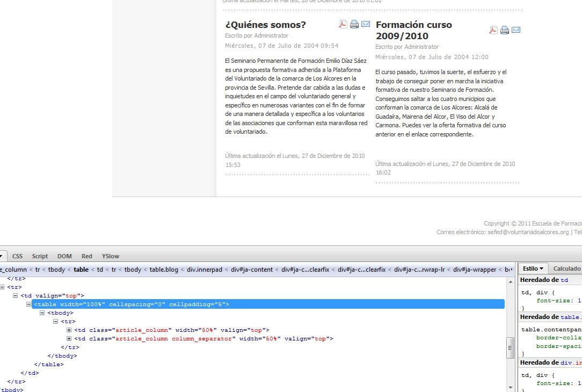The width and height of the screenshot is (582, 392).
Task: Select the closing </table> tag line
Action: point(49,364)
